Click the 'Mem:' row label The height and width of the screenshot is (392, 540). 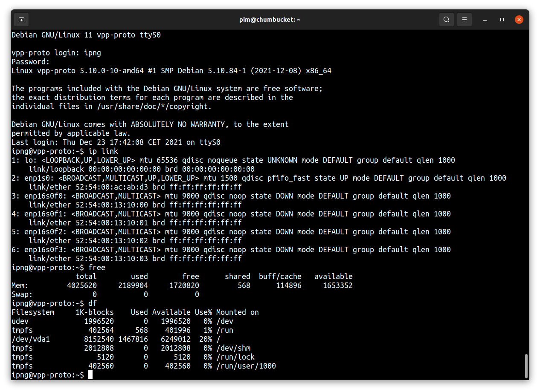tap(20, 285)
